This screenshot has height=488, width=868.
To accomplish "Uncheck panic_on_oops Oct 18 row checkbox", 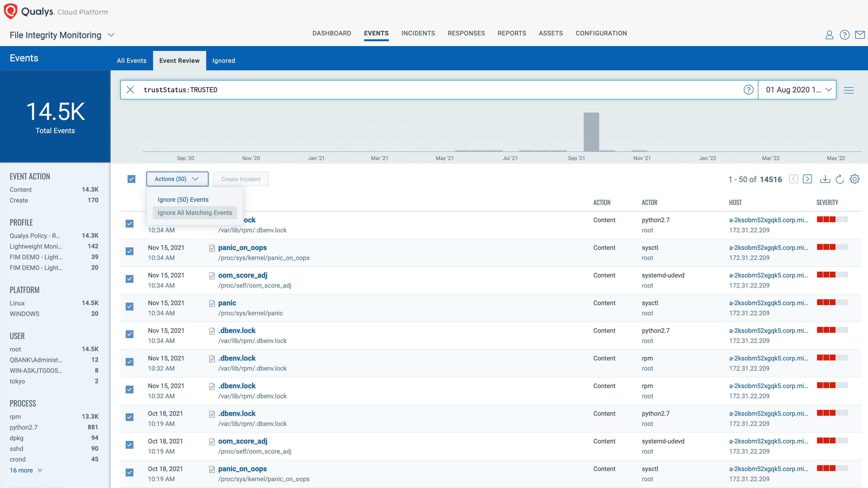I will 129,472.
